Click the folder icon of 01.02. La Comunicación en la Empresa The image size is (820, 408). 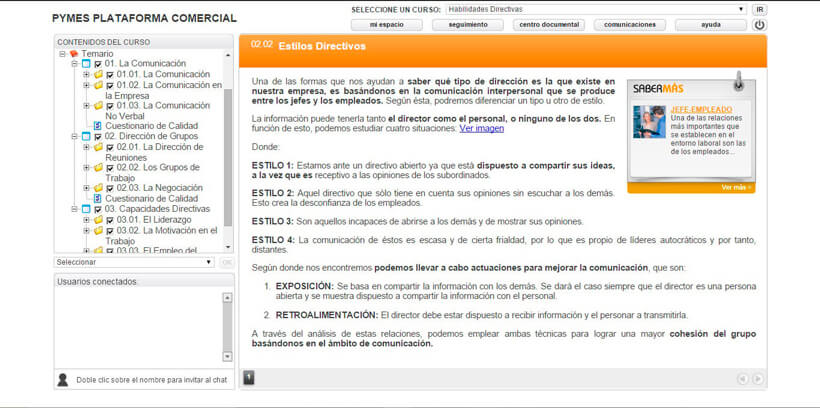pos(98,85)
